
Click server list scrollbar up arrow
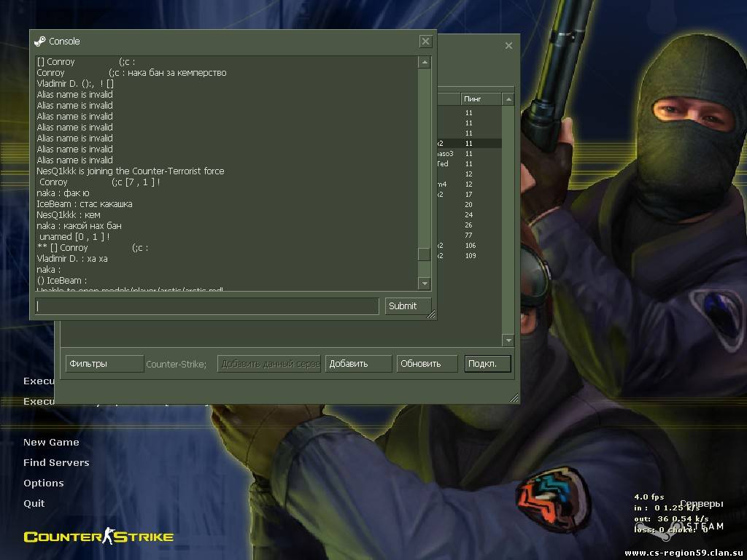(x=508, y=99)
